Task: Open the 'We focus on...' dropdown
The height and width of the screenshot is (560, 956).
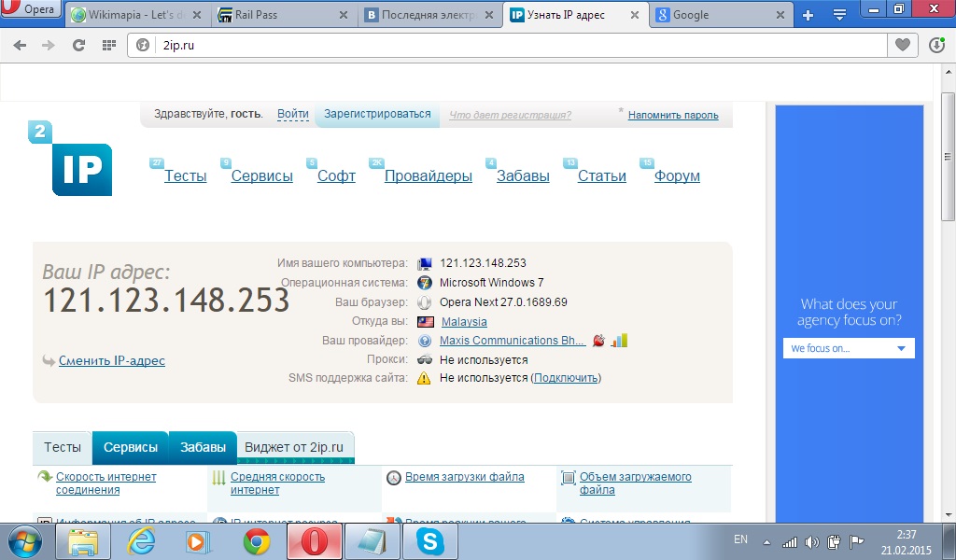Action: pyautogui.click(x=848, y=348)
